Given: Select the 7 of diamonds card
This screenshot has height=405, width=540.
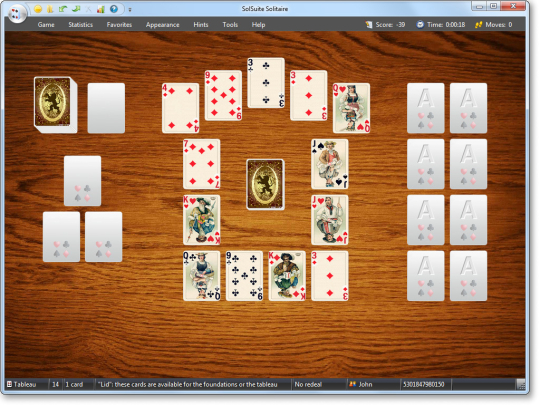Looking at the screenshot, I should (202, 164).
